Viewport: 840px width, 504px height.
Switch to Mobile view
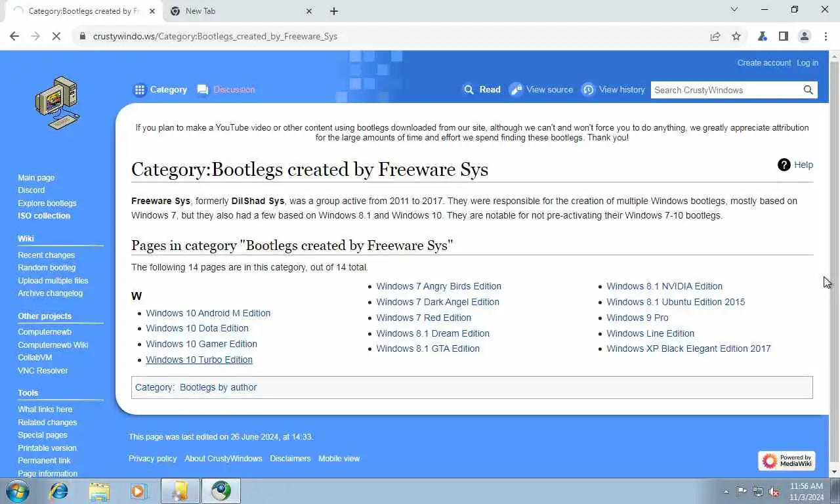[x=339, y=459]
